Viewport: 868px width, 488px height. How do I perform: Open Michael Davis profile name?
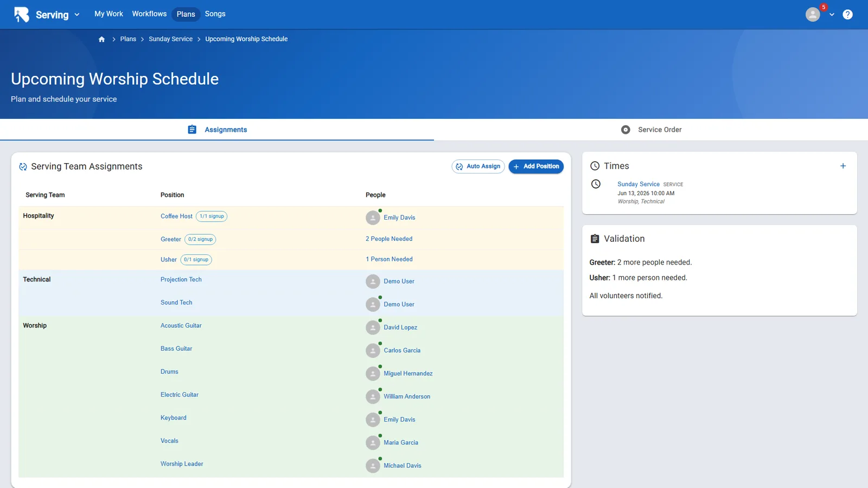pyautogui.click(x=403, y=466)
